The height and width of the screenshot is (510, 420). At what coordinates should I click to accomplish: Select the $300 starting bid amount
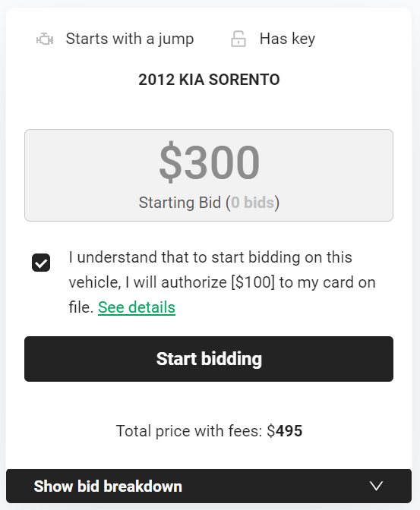coord(209,162)
